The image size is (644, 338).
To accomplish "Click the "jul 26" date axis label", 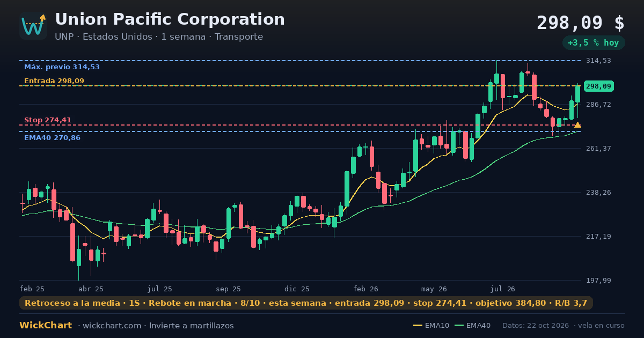I will [x=503, y=289].
